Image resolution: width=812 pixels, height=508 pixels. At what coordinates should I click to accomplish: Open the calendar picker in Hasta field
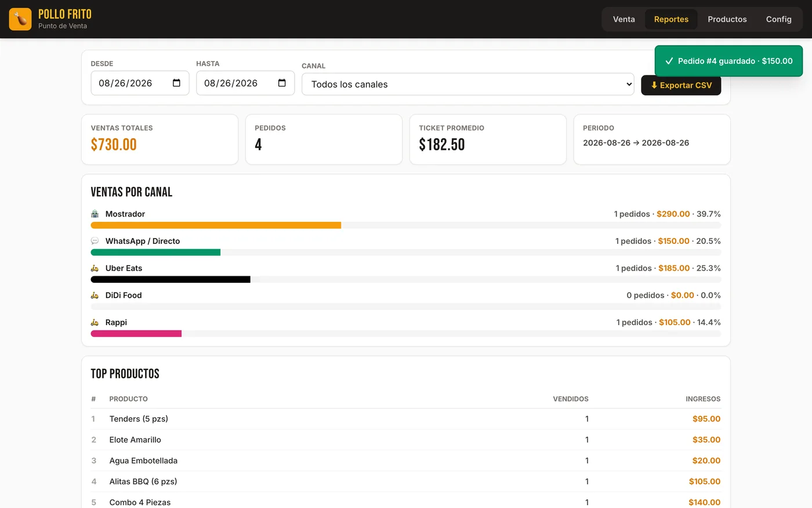coord(282,83)
